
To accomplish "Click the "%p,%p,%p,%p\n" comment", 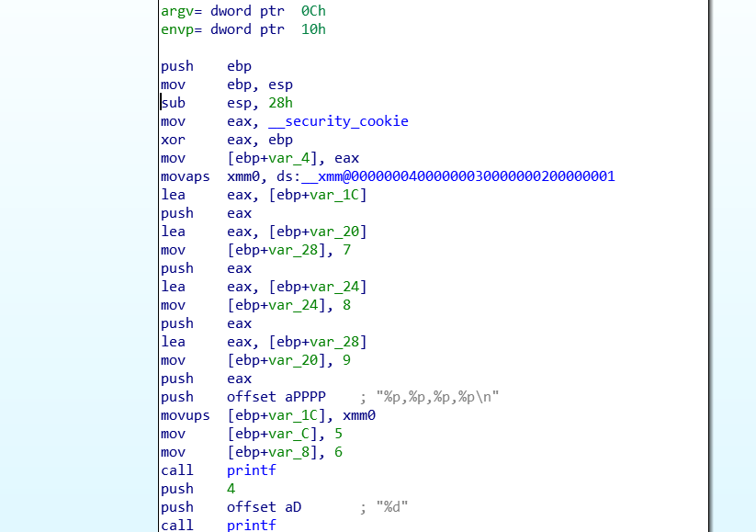I will [x=438, y=397].
